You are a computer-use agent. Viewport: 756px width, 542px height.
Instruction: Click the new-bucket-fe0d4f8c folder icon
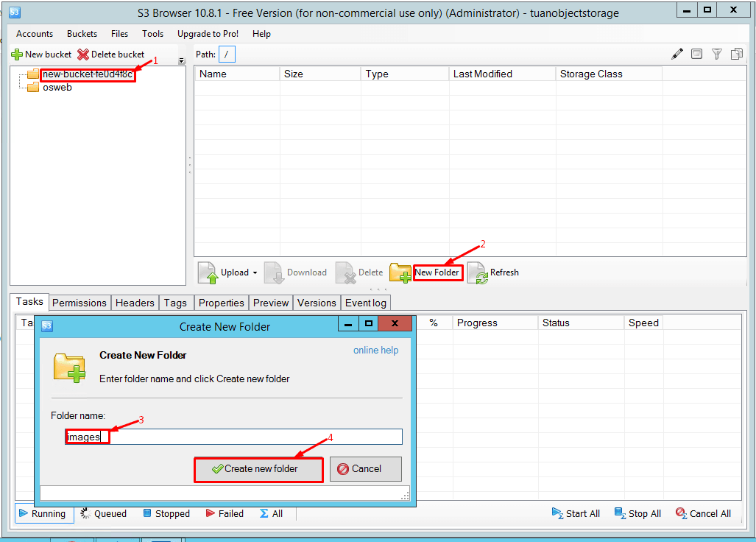(33, 74)
